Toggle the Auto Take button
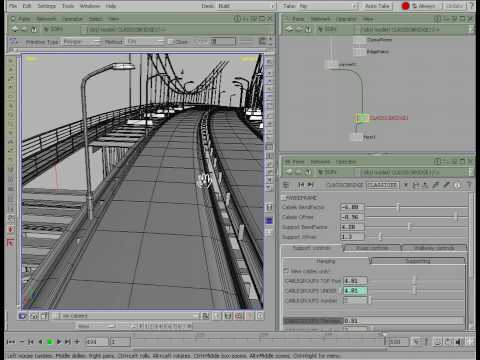Image resolution: width=480 pixels, height=360 pixels. pyautogui.click(x=377, y=6)
